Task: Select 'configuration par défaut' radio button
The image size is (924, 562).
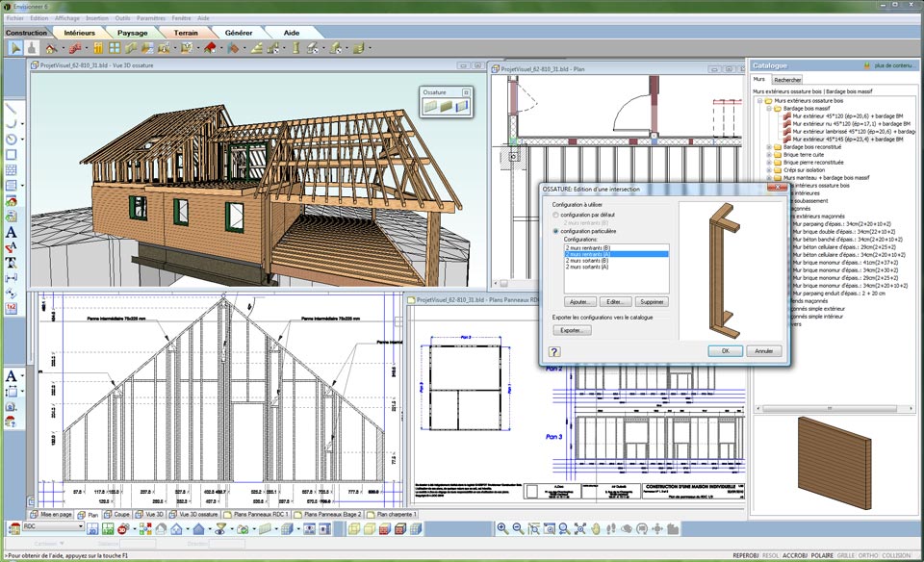Action: (x=555, y=214)
